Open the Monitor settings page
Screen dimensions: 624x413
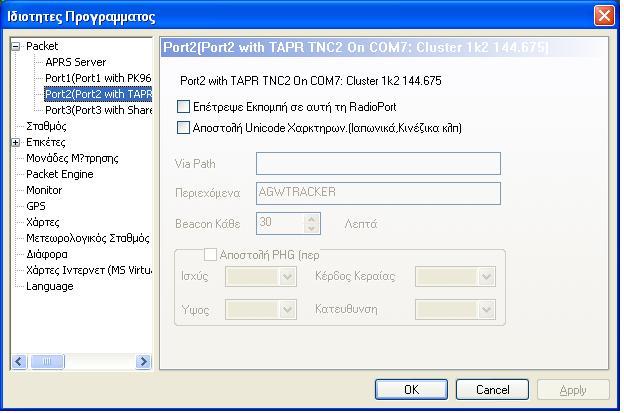44,190
